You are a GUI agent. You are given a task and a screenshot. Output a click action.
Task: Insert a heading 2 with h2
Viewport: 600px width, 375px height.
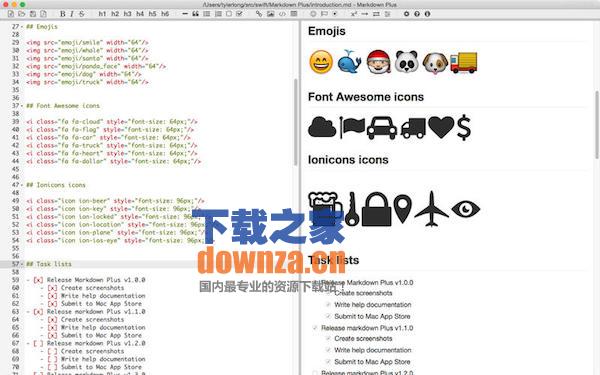pyautogui.click(x=115, y=14)
